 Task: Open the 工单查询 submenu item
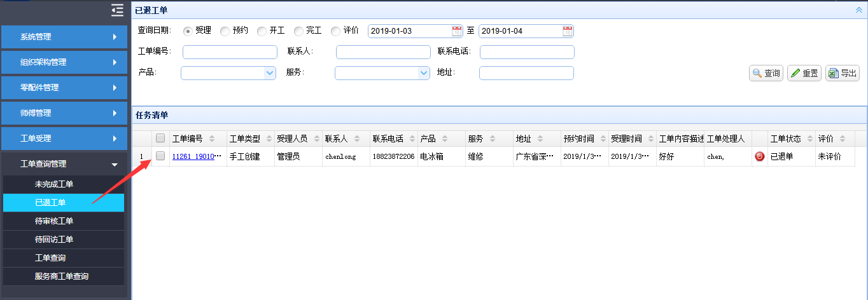(64, 258)
